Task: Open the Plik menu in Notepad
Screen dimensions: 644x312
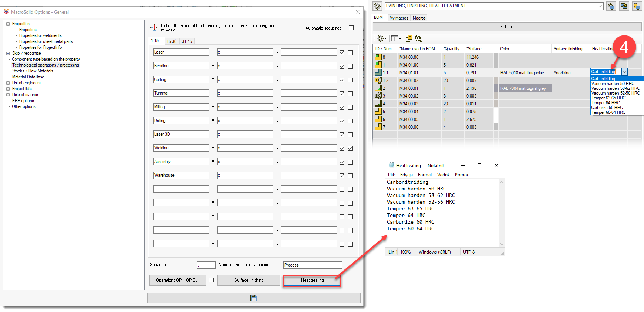Action: [391, 175]
